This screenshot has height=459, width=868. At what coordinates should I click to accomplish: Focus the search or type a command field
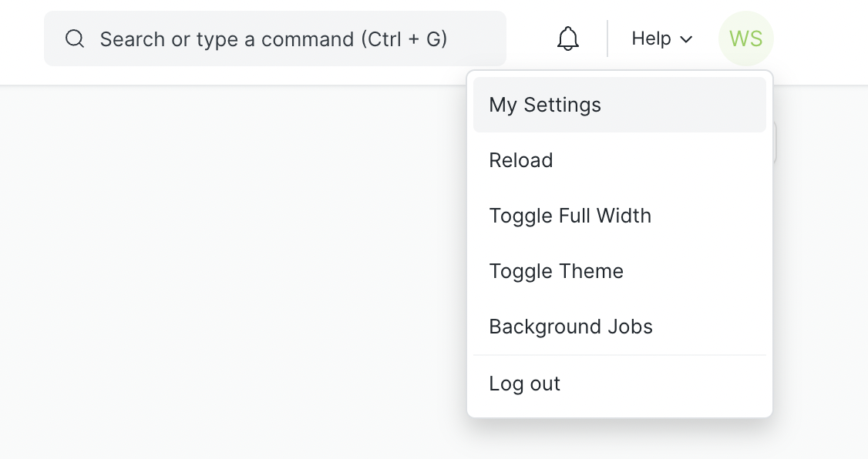tap(275, 39)
